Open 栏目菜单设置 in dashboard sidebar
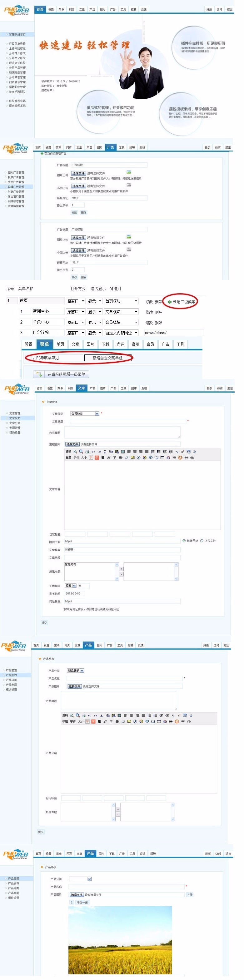Screen dimensions: 244x980 (17, 44)
